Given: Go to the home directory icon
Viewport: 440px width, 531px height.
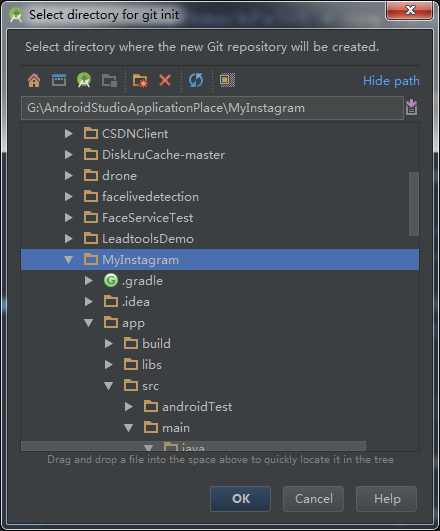Looking at the screenshot, I should coord(34,81).
